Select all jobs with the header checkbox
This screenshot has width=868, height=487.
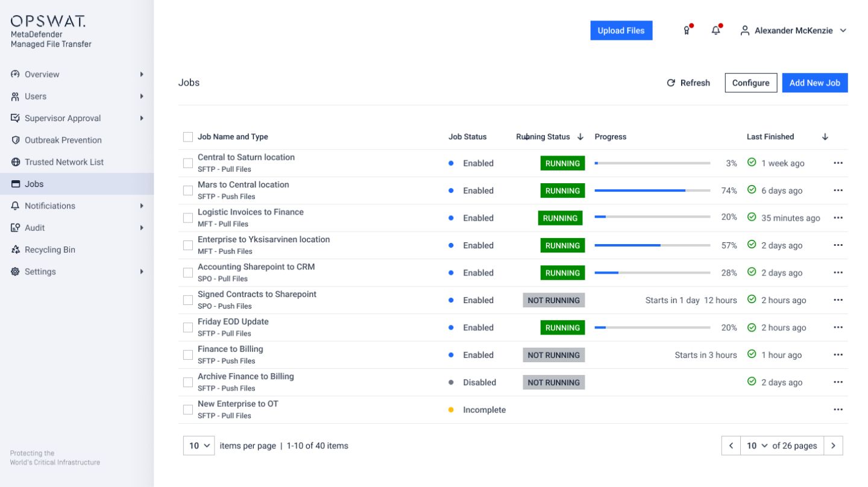pyautogui.click(x=187, y=137)
